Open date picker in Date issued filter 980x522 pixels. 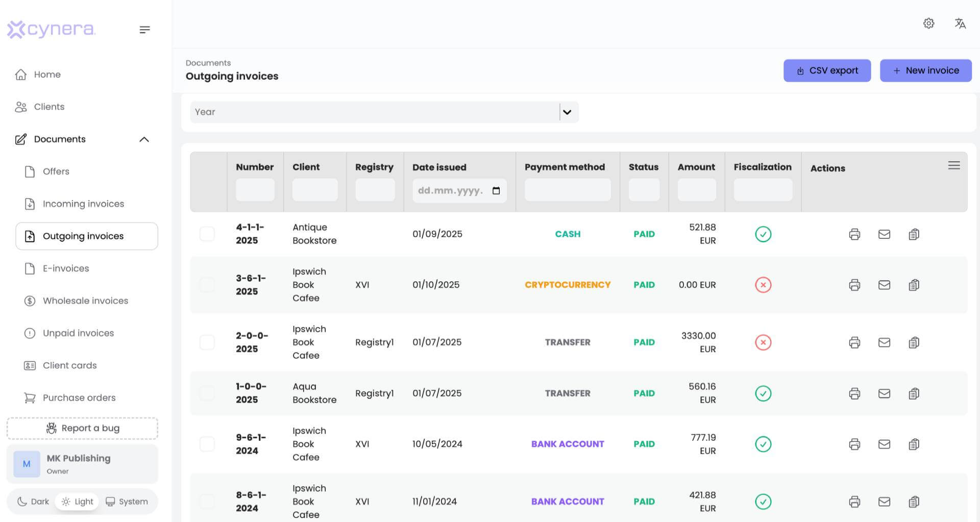496,191
